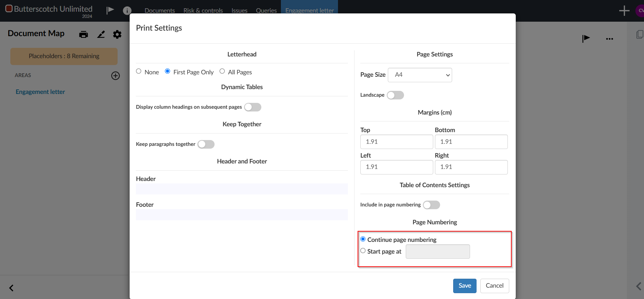This screenshot has height=299, width=644.
Task: Open the settings gear in Document Map
Action: pyautogui.click(x=117, y=34)
